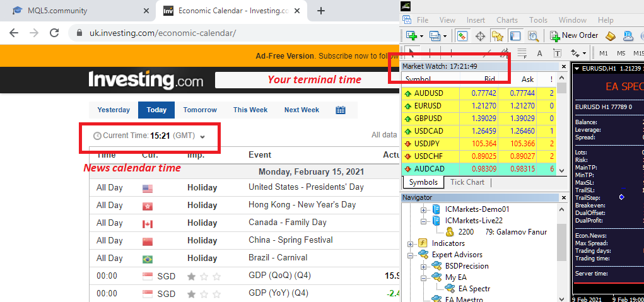Click the Navigator scrollbar up arrow

pos(562,209)
